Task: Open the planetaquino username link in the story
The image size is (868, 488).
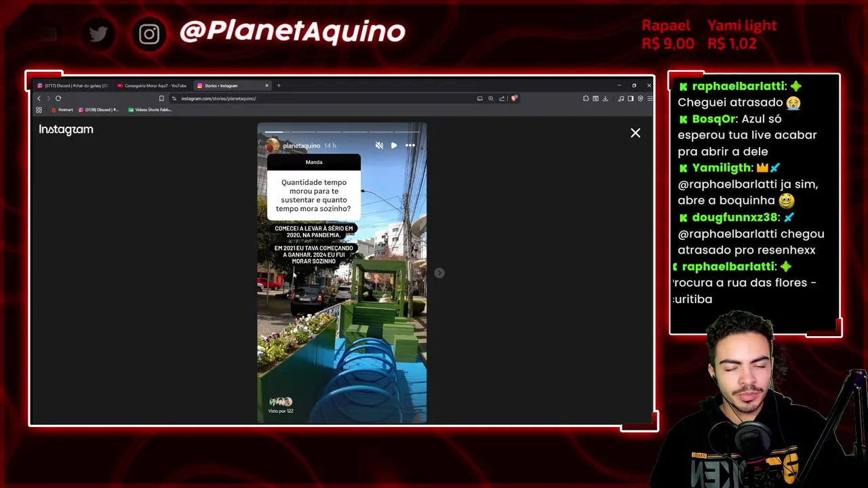Action: click(x=301, y=146)
